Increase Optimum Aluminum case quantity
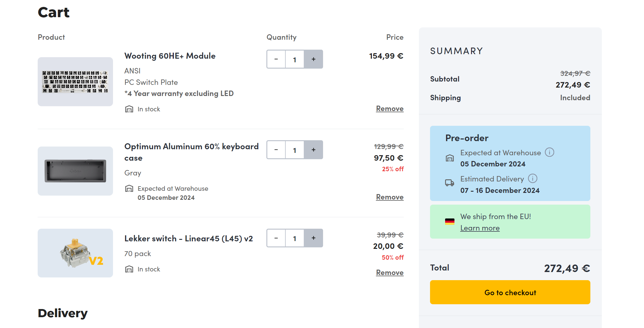644x328 pixels. pyautogui.click(x=313, y=150)
